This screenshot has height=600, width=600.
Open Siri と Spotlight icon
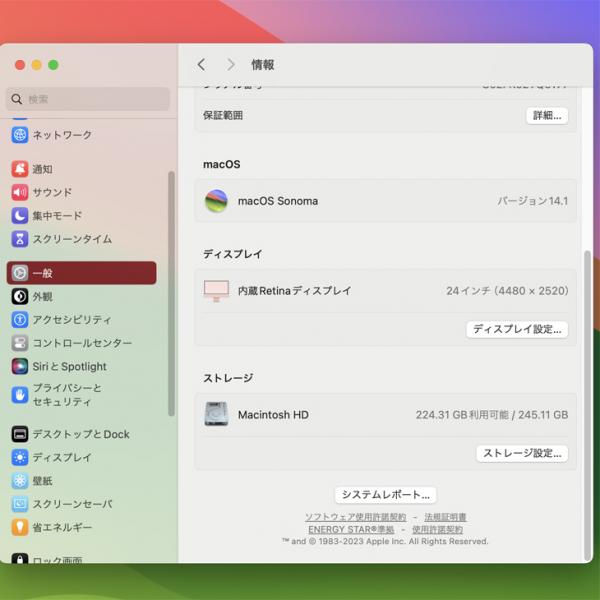coord(20,367)
